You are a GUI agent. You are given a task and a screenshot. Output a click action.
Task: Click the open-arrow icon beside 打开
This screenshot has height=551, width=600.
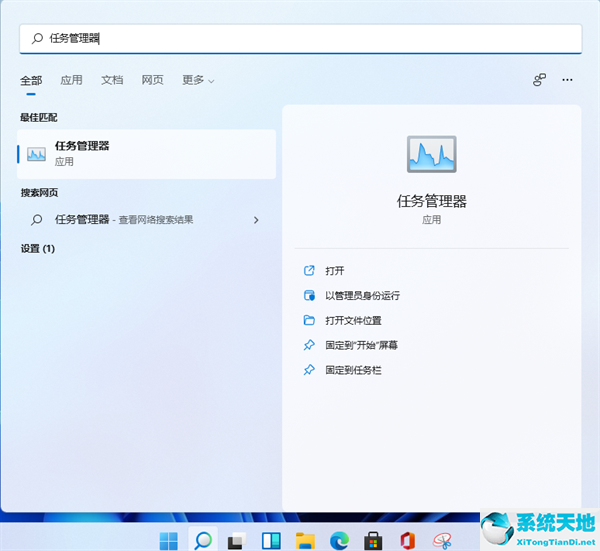[309, 271]
